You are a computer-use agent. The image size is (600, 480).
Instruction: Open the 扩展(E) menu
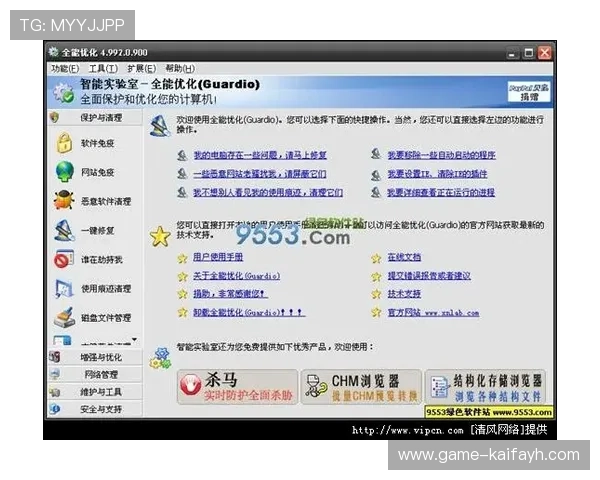click(141, 69)
